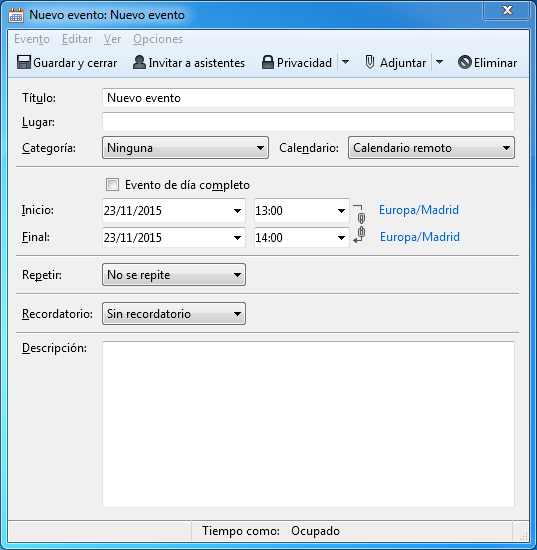Click the calendar icon in the title bar
Image resolution: width=537 pixels, height=550 pixels.
click(16, 15)
